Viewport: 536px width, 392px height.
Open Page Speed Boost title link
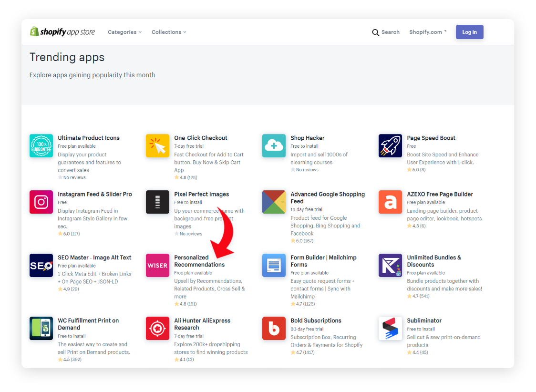pyautogui.click(x=431, y=138)
